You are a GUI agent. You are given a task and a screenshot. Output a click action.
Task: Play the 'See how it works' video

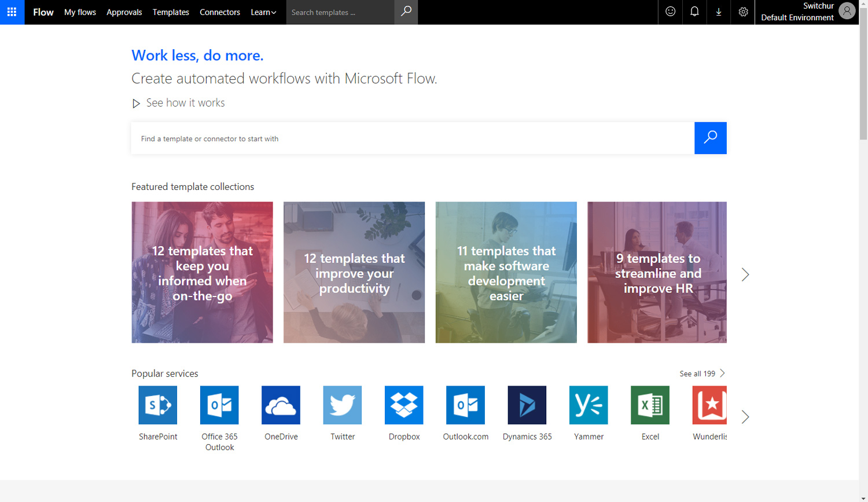pos(185,102)
